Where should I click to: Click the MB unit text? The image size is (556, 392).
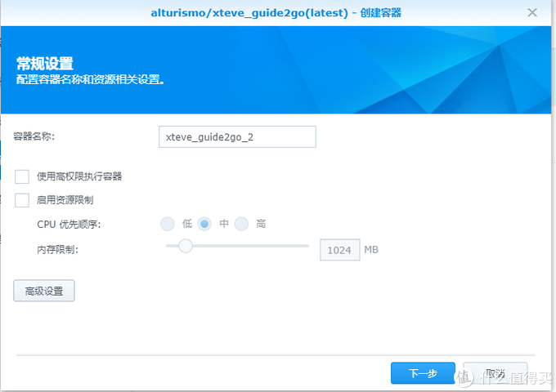coord(371,250)
